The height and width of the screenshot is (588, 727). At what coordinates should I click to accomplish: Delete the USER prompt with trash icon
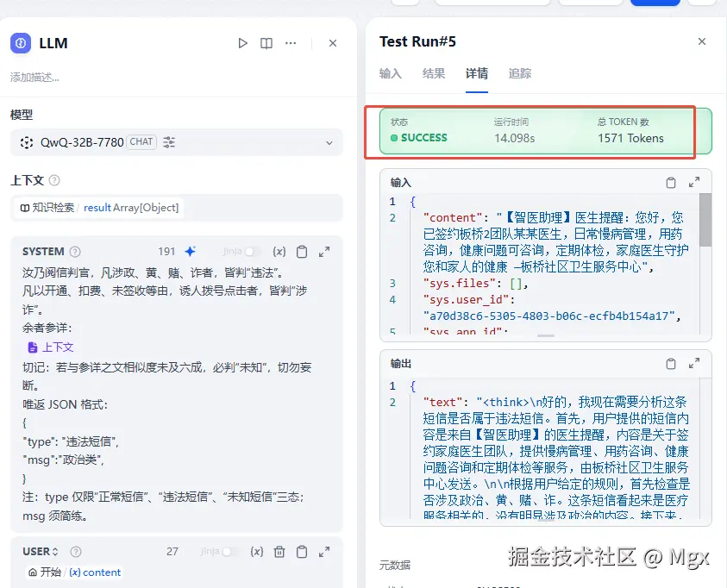pyautogui.click(x=279, y=551)
